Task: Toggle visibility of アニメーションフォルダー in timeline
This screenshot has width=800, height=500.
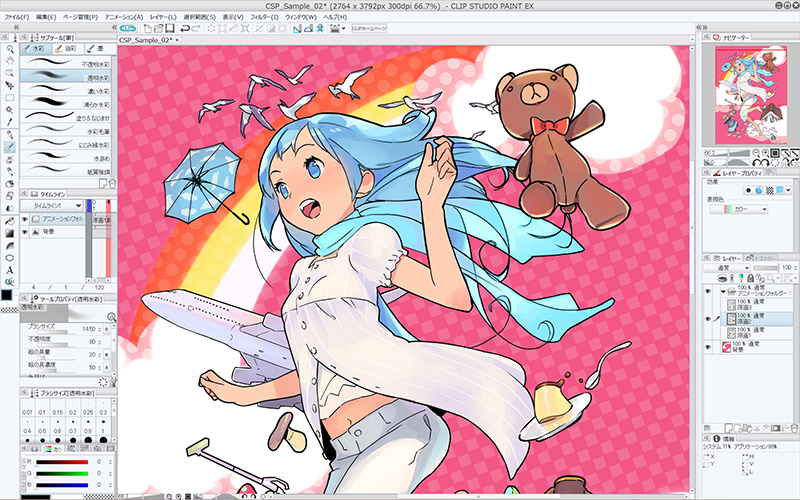Action: [25, 220]
